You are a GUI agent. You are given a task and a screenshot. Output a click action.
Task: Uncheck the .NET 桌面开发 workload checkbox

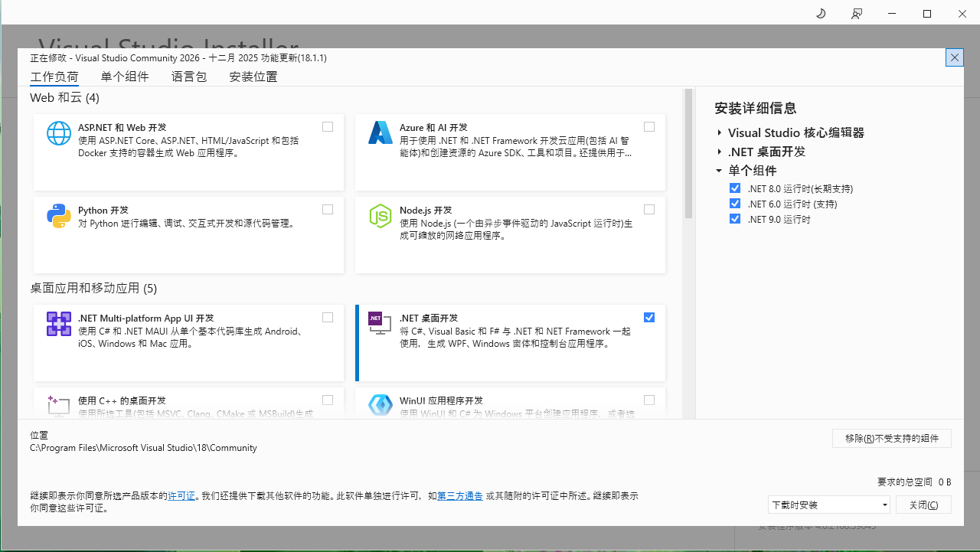tap(649, 318)
